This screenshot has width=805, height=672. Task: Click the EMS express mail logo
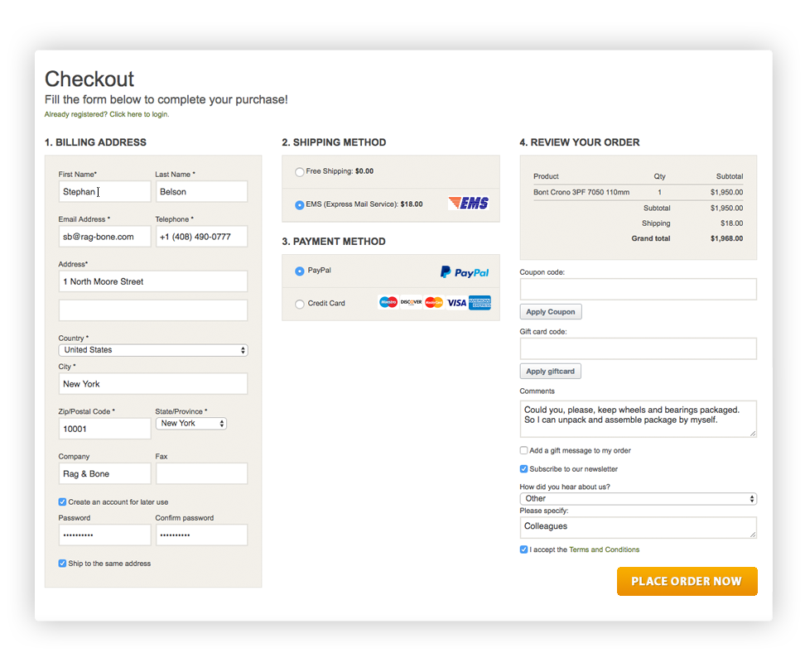[468, 204]
